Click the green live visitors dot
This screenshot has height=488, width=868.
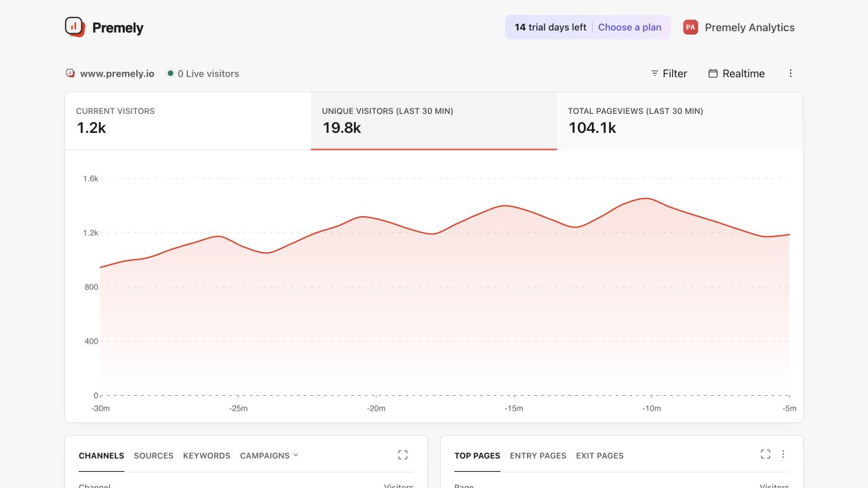point(171,73)
